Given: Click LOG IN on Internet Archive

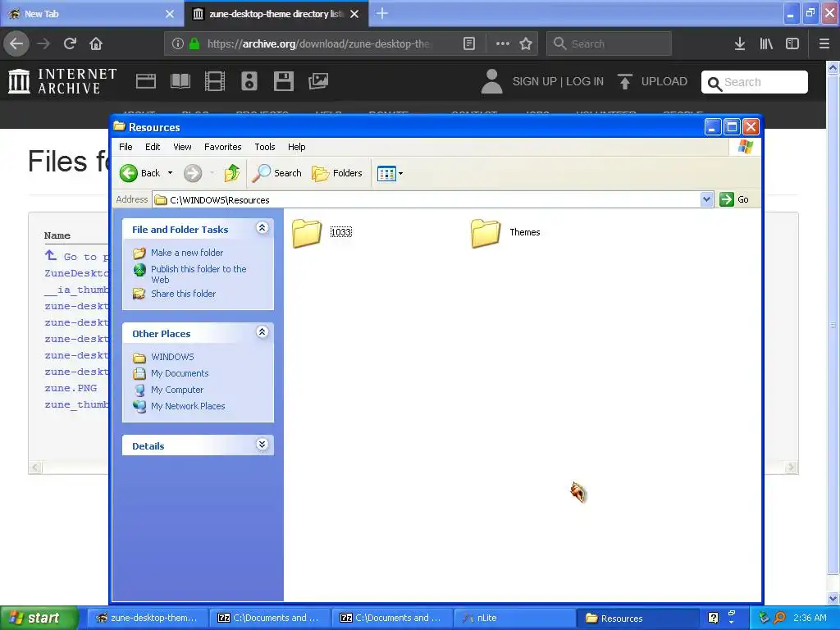Looking at the screenshot, I should pyautogui.click(x=584, y=81).
